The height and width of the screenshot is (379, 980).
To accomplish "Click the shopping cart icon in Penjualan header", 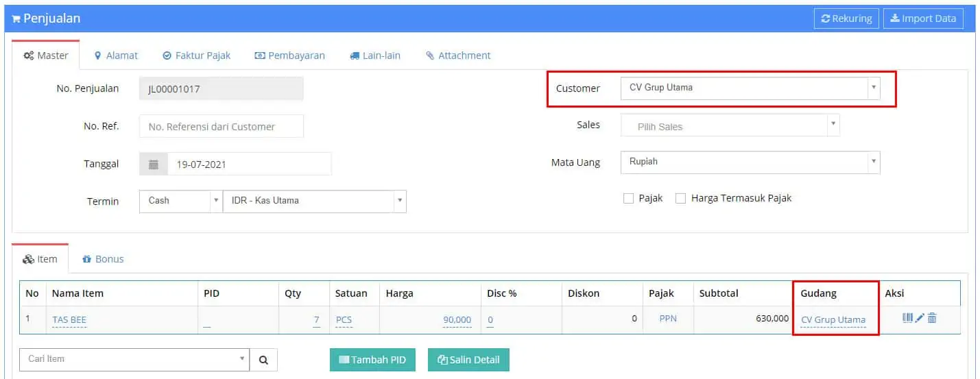I will [16, 19].
